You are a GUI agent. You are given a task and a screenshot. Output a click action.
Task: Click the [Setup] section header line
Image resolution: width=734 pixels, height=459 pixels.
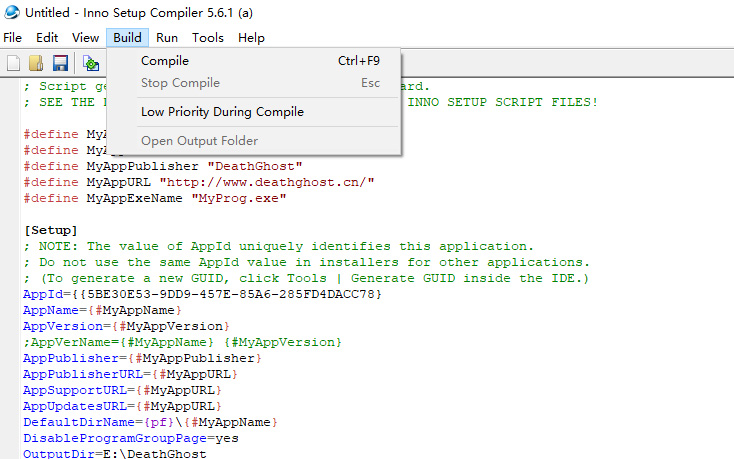click(x=51, y=230)
